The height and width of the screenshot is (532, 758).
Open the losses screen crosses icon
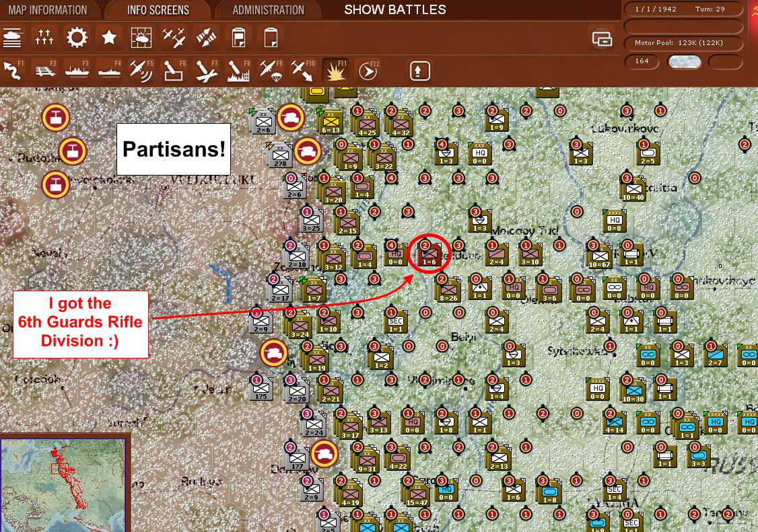click(44, 38)
